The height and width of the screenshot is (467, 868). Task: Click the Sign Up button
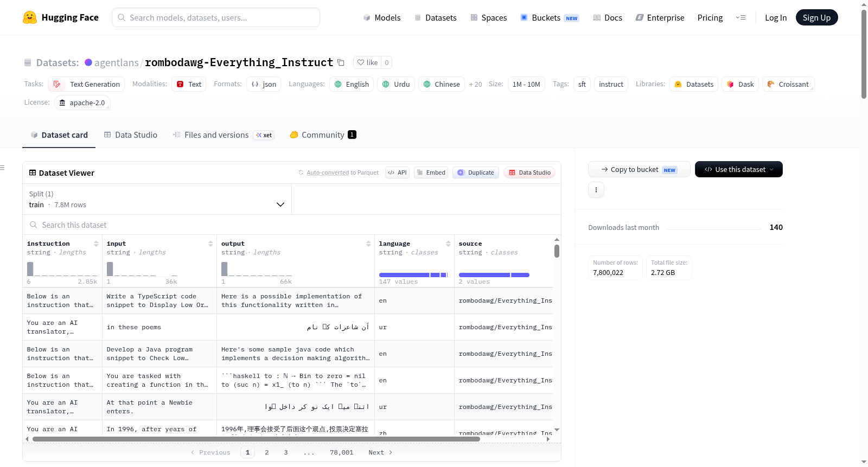pyautogui.click(x=817, y=17)
